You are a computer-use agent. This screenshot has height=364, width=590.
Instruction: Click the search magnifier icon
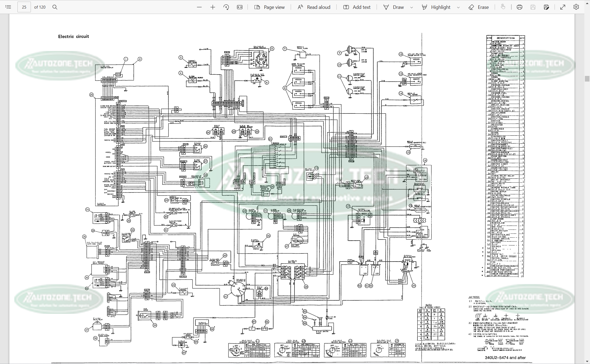click(x=55, y=7)
